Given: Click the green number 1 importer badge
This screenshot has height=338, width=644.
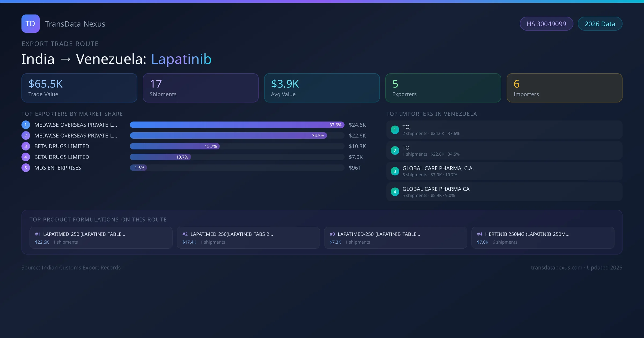Looking at the screenshot, I should [395, 130].
